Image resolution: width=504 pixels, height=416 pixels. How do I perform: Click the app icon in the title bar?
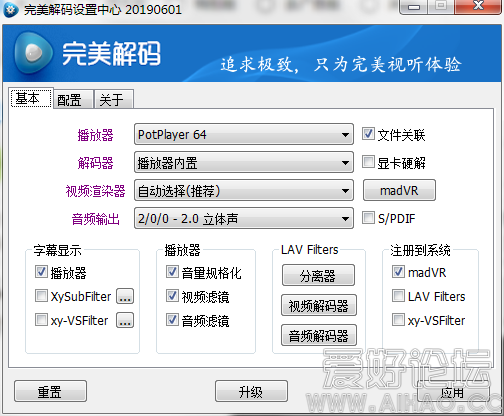click(11, 10)
